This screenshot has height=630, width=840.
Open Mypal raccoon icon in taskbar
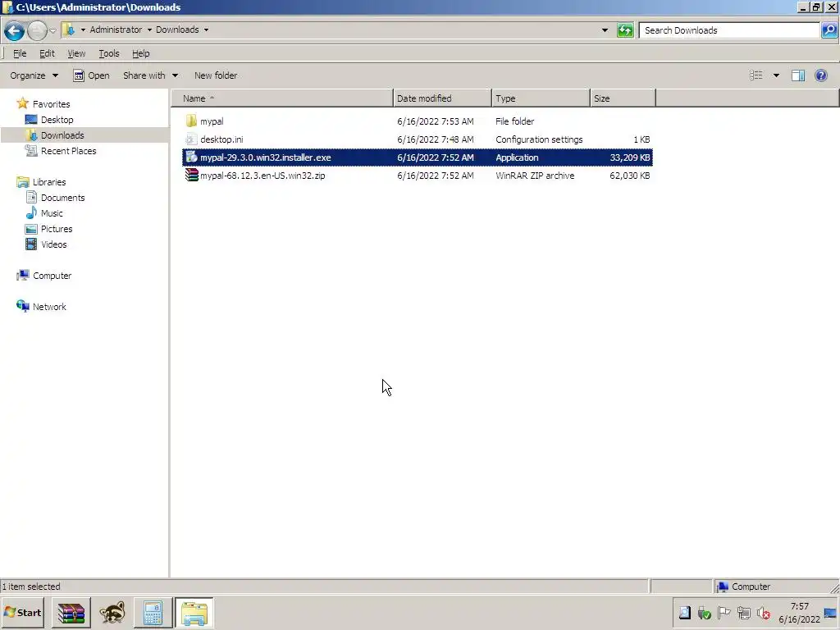112,613
